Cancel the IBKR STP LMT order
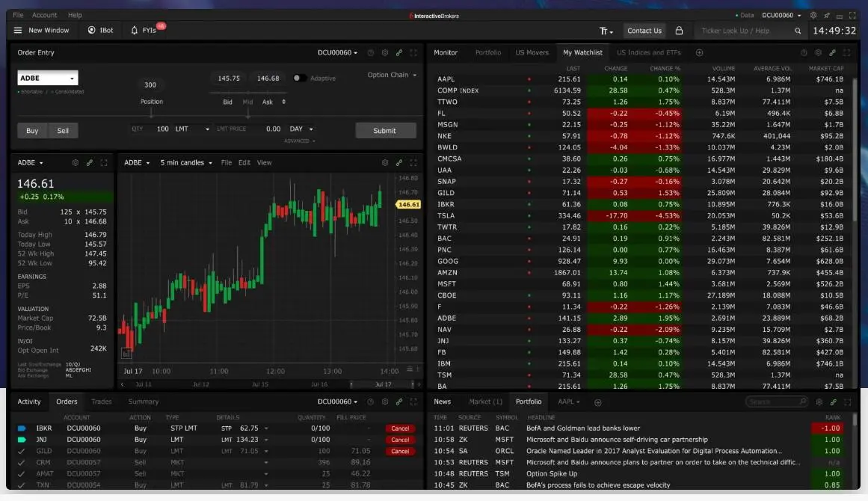 coord(400,428)
